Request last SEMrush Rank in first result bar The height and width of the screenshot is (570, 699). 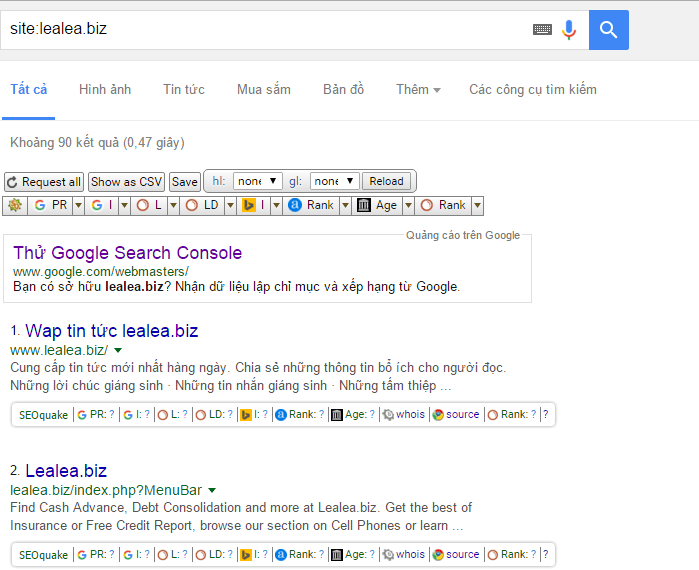(512, 415)
